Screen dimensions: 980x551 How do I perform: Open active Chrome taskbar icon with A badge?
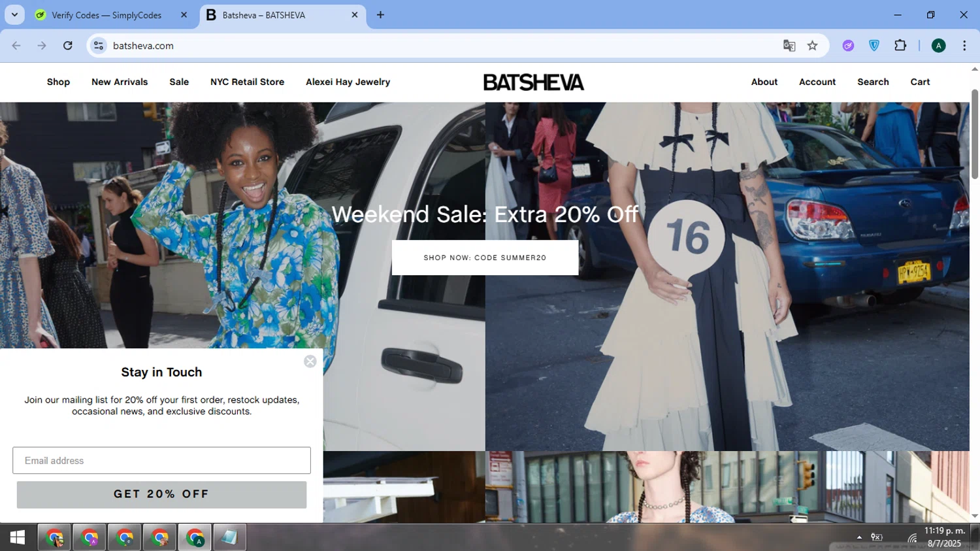tap(195, 537)
